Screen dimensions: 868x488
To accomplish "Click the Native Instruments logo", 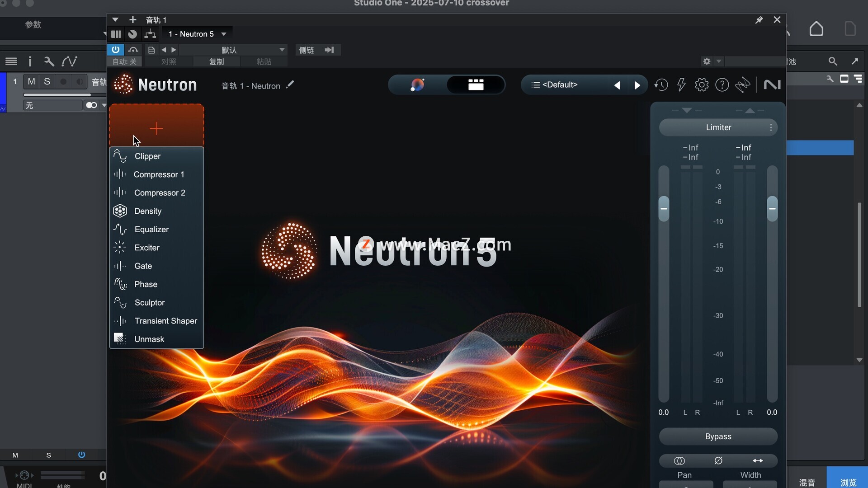I will (772, 84).
